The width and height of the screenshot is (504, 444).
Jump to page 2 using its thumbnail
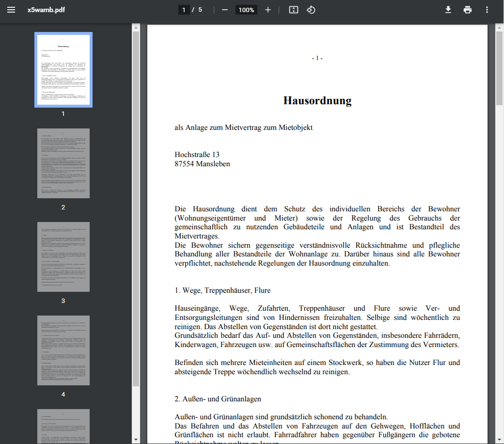coord(63,162)
